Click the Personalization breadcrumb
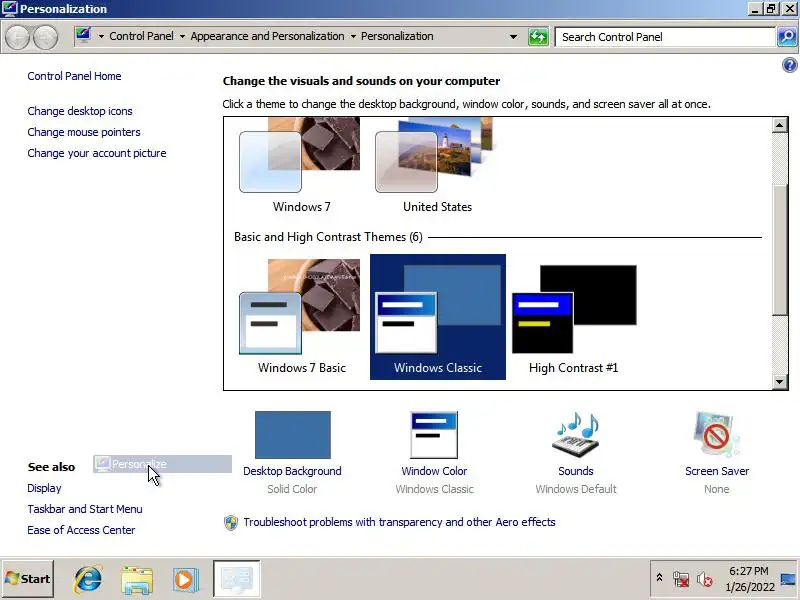The width and height of the screenshot is (800, 600). [x=397, y=36]
